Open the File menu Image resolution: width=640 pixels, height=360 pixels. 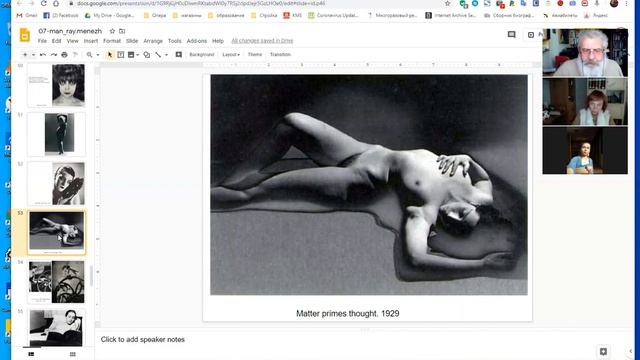coord(42,41)
